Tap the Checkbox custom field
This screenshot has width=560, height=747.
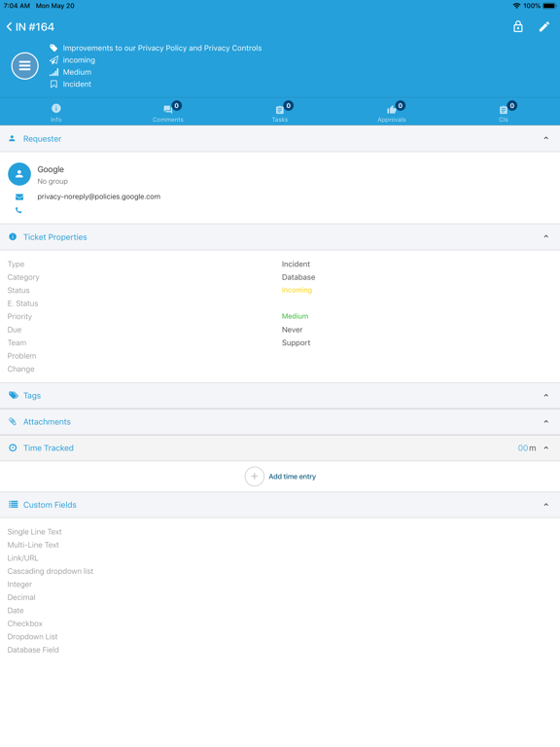(24, 623)
